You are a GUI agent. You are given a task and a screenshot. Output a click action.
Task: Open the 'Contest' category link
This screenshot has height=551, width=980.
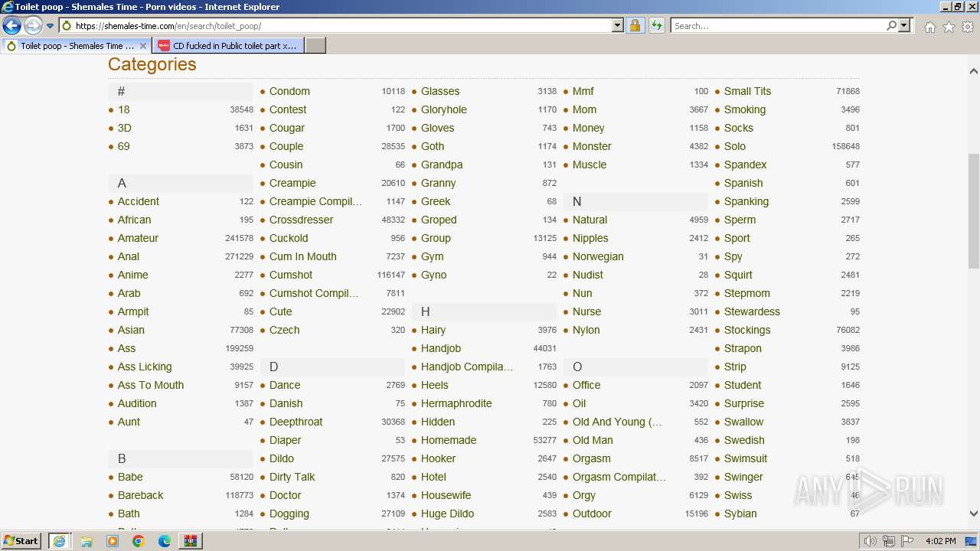pos(288,109)
